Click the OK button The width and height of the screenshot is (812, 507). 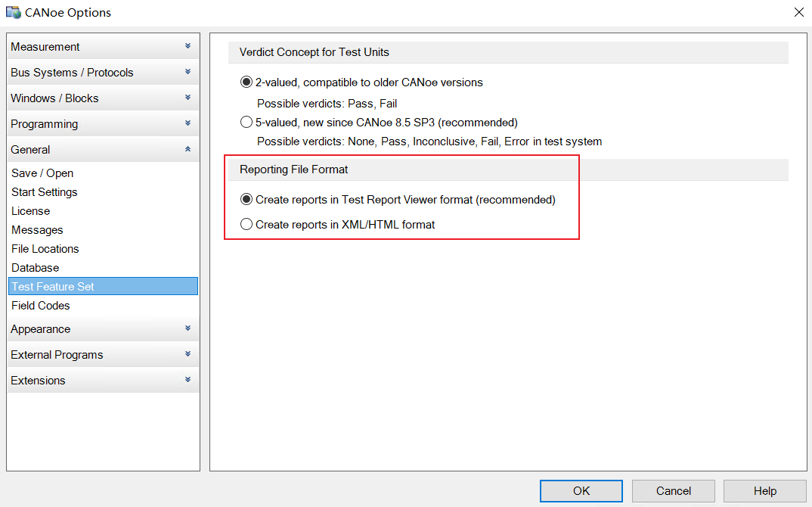[581, 491]
